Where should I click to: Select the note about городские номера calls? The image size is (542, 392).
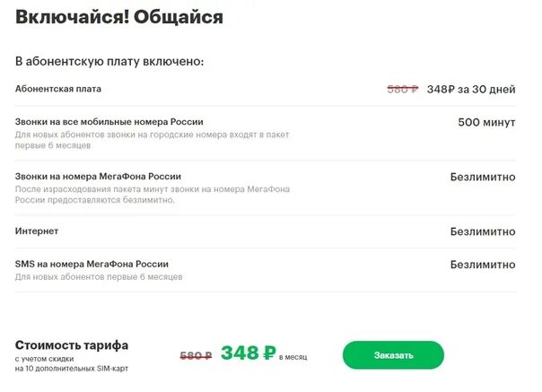click(152, 140)
